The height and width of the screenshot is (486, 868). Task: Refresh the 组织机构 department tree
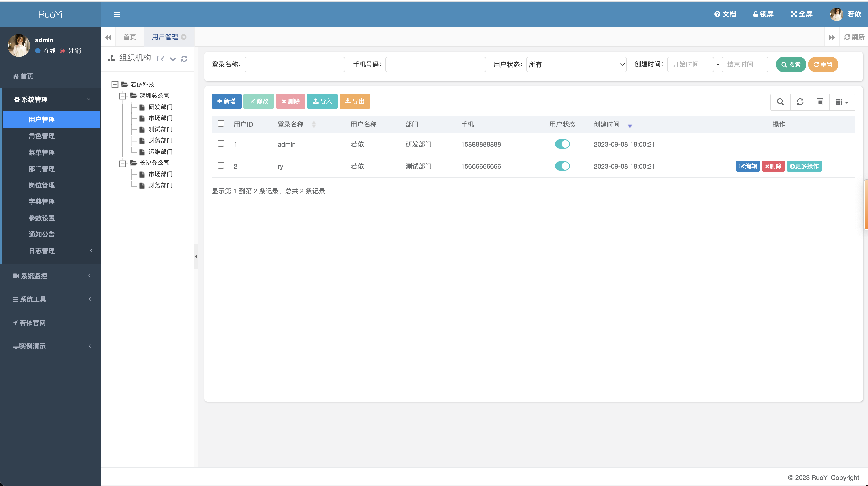click(184, 59)
